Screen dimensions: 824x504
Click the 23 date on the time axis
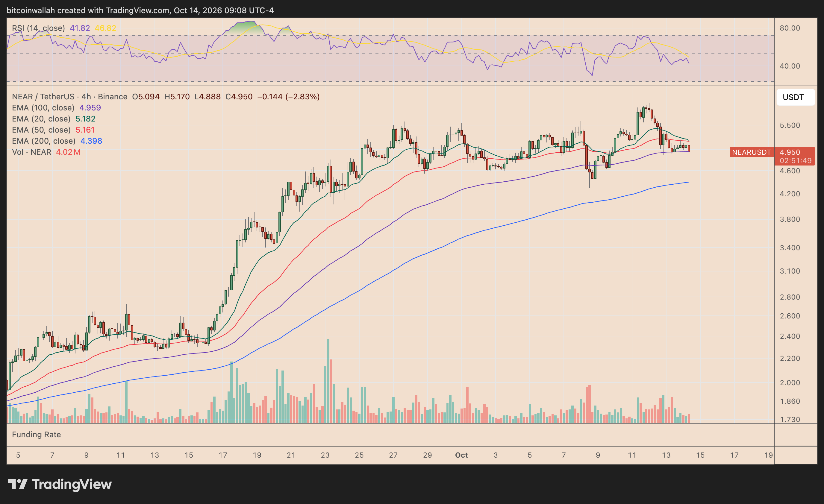coord(325,455)
